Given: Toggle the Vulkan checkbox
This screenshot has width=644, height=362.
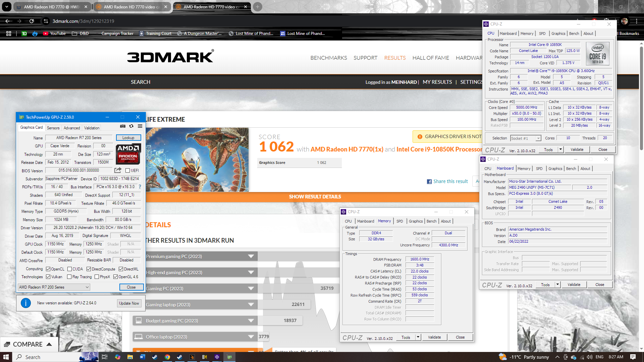Looking at the screenshot, I should pyautogui.click(x=48, y=277).
